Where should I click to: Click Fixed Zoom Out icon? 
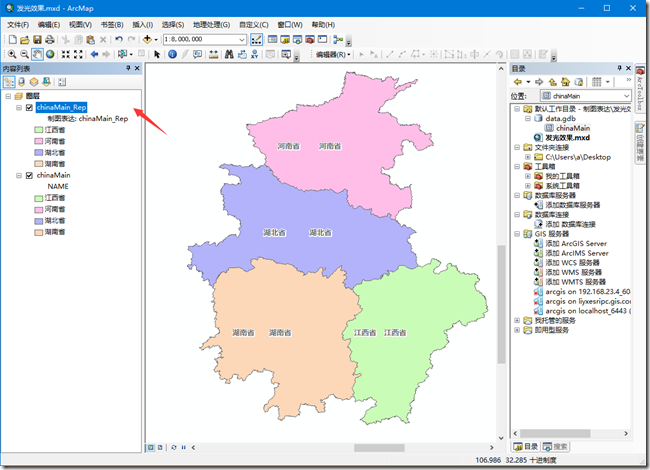78,54
